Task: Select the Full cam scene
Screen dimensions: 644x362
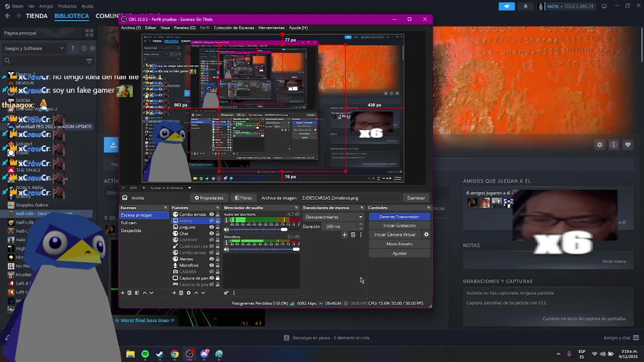Action: pyautogui.click(x=144, y=223)
